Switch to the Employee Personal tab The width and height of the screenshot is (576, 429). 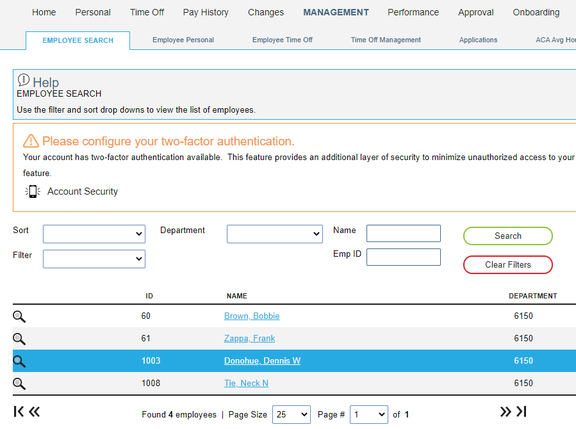click(x=183, y=40)
